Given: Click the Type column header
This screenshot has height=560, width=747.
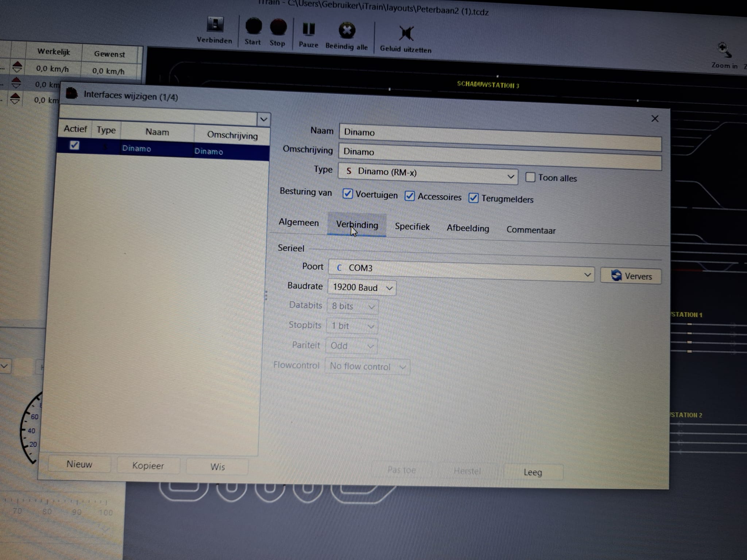Looking at the screenshot, I should click(106, 130).
